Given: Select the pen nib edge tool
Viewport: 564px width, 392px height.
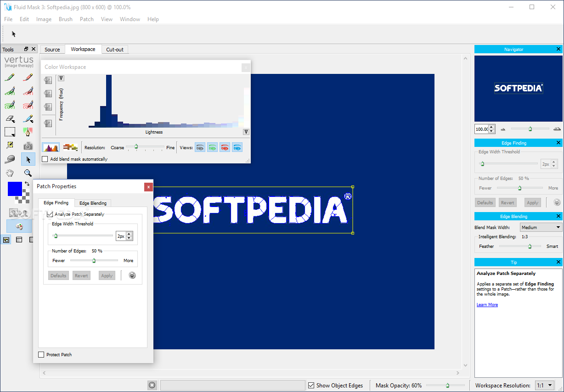Looking at the screenshot, I should point(28,132).
